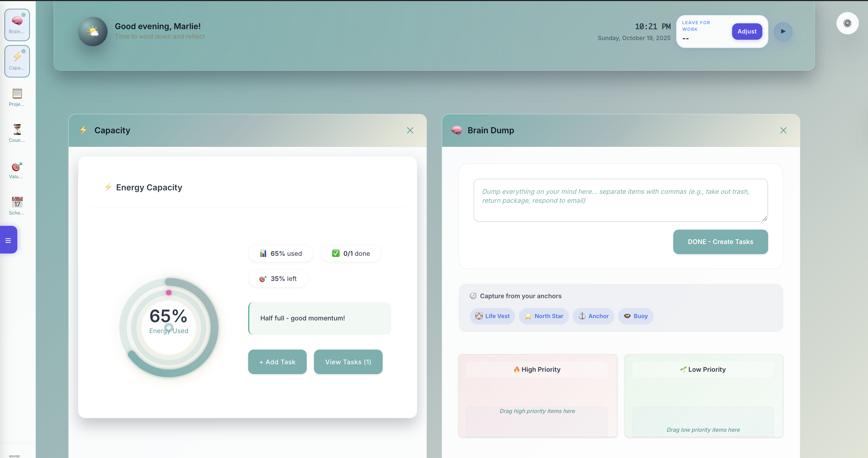Click Adjust on the Leave for Work card
The width and height of the screenshot is (868, 458).
point(747,31)
